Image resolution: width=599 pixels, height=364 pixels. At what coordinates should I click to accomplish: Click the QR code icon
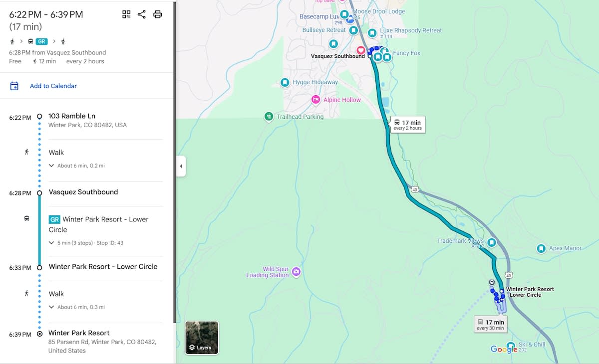click(x=126, y=14)
